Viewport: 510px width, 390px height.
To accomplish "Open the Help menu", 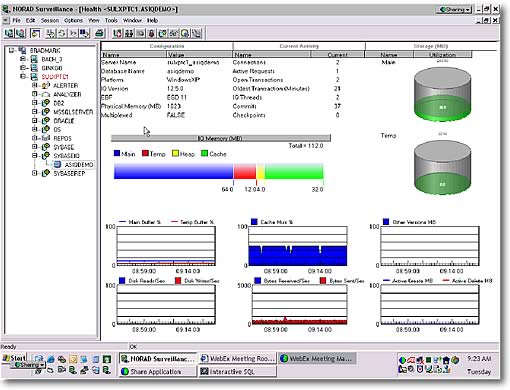I will [x=152, y=21].
